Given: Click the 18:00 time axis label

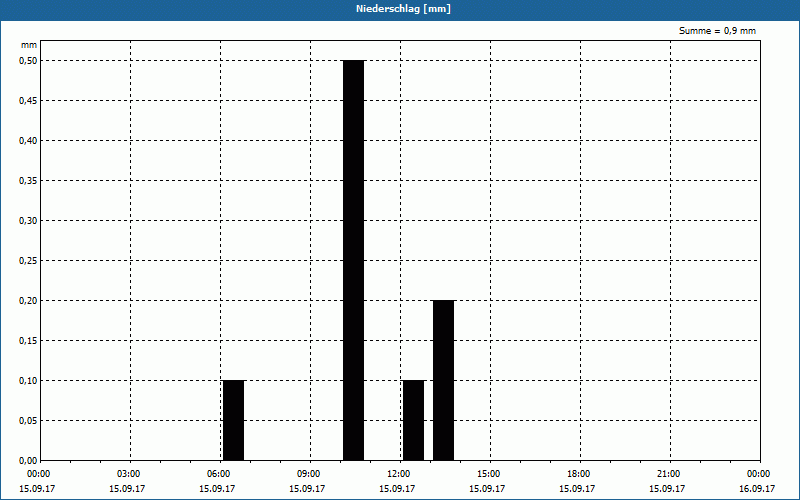Looking at the screenshot, I should coord(578,474).
